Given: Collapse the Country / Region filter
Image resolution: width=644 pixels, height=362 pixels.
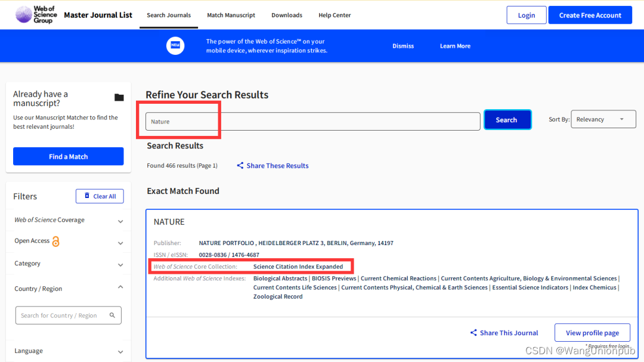Looking at the screenshot, I should [x=120, y=287].
